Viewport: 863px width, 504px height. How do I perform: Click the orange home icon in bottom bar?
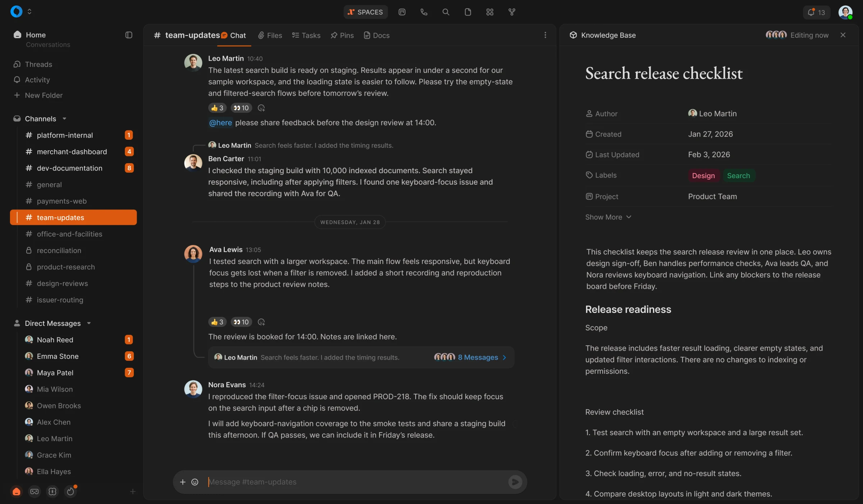pos(17,491)
